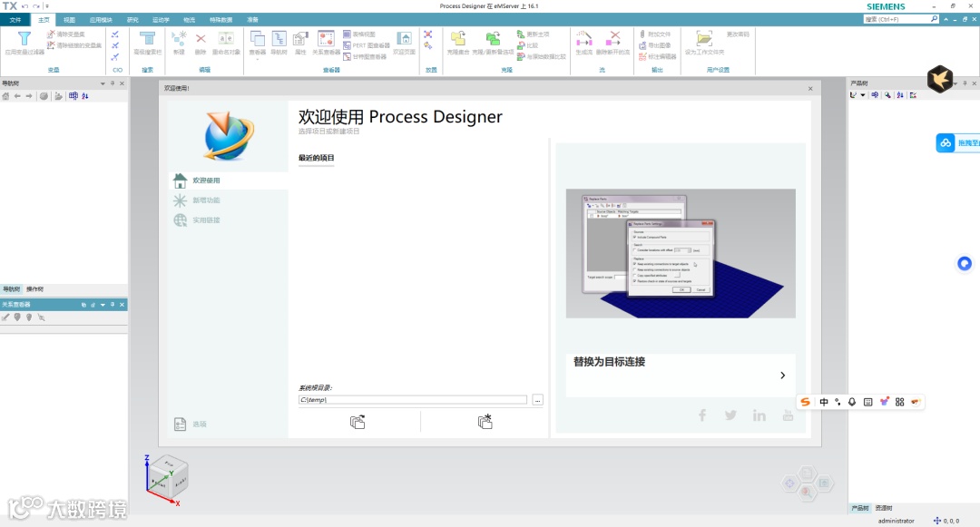Switch to the 应用模块 ribbon tab
Viewport: 980px width, 527px height.
101,20
